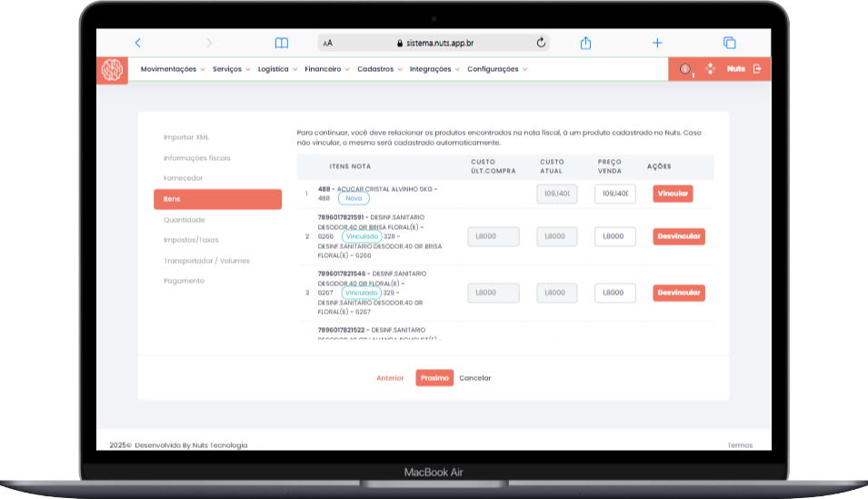Click the Nuts brain logo icon
Viewport: 868px width, 499px height.
tap(113, 70)
